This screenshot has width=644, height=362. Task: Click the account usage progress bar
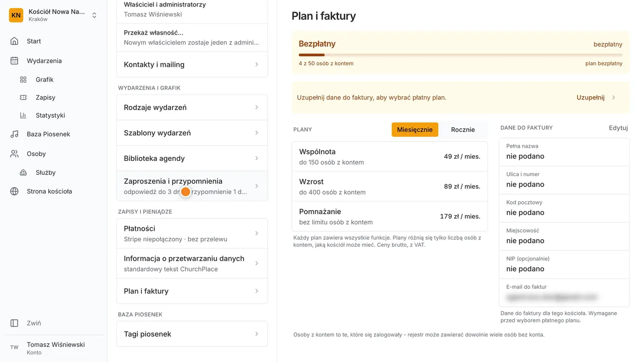pos(460,55)
